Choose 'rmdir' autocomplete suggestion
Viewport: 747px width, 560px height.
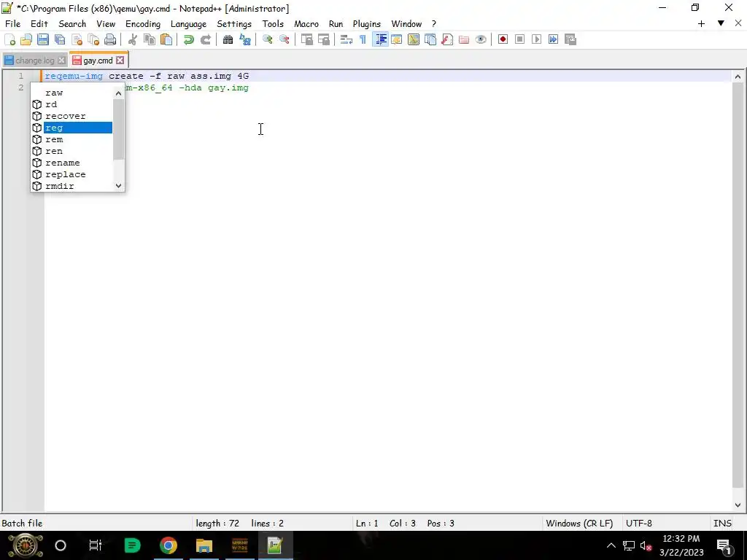[x=72, y=186]
